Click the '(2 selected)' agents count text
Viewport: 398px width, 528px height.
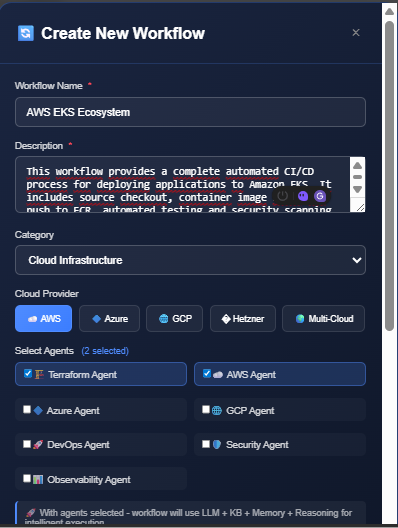105,351
